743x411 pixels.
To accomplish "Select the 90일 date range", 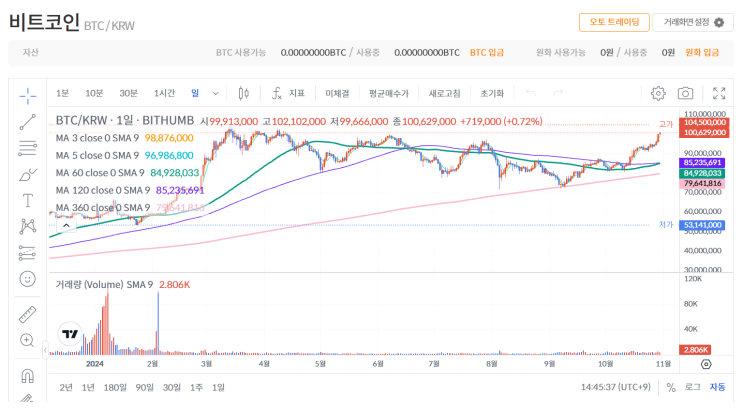I will tap(145, 388).
